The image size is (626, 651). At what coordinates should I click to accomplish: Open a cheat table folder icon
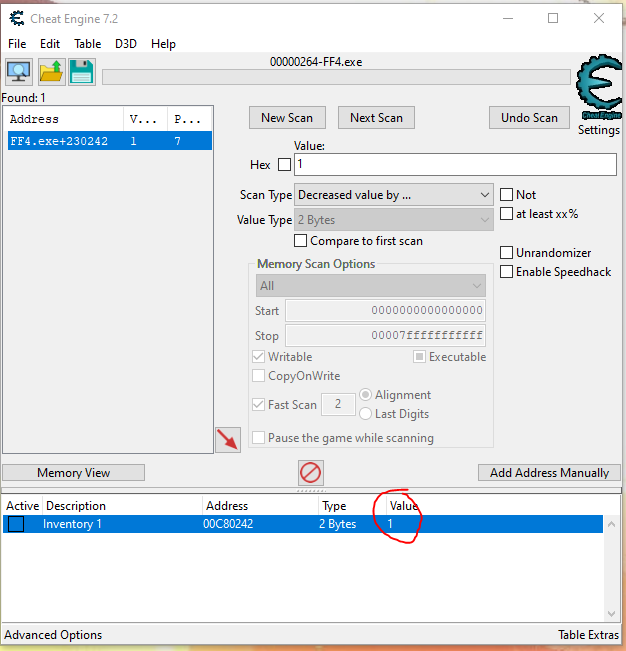[51, 72]
